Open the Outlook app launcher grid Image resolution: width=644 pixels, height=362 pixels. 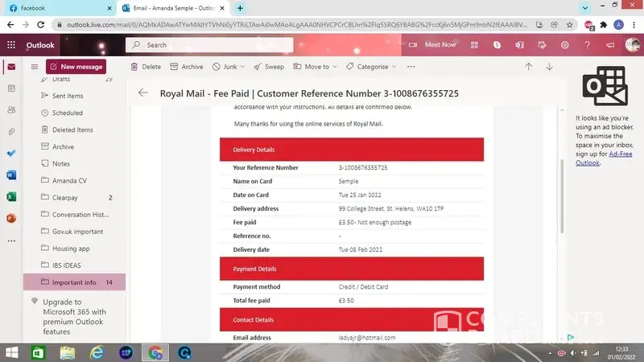click(11, 45)
